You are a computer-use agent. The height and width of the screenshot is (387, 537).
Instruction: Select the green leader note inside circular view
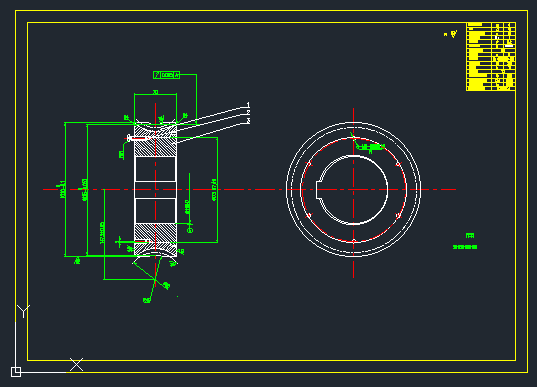point(371,147)
